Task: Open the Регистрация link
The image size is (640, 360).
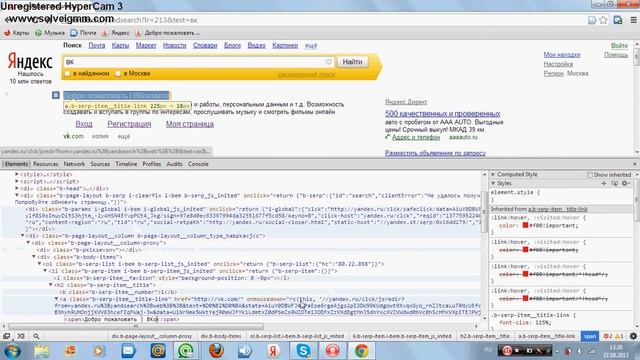Action: pos(129,124)
